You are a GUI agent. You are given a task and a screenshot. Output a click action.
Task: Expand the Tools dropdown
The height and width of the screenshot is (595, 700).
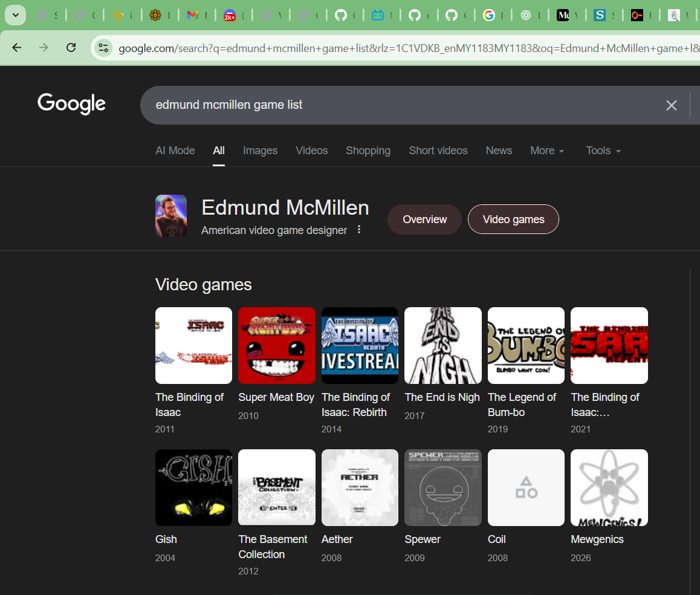[x=603, y=151]
